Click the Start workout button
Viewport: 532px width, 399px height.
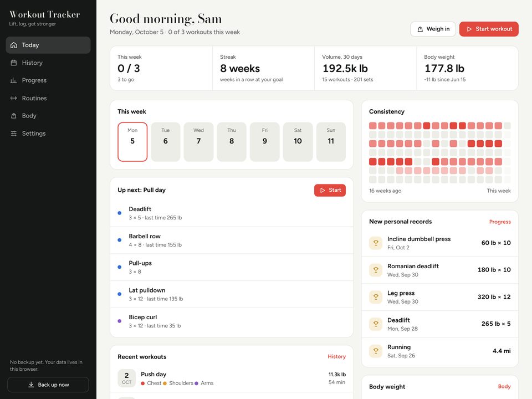[x=489, y=29]
